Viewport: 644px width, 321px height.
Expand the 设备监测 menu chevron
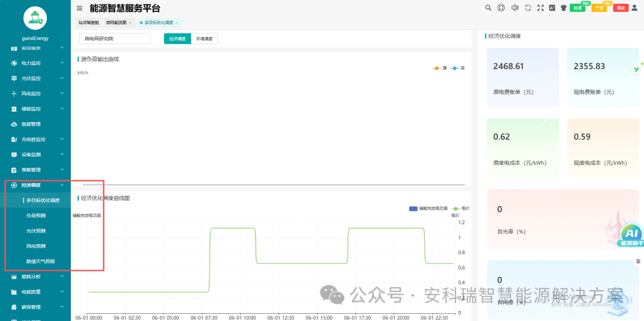pos(62,155)
